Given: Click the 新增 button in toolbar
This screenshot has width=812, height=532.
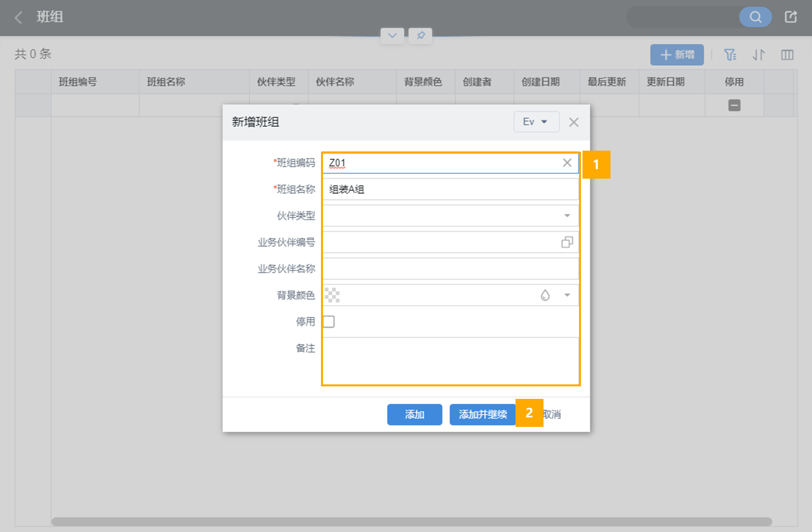Looking at the screenshot, I should click(x=677, y=55).
